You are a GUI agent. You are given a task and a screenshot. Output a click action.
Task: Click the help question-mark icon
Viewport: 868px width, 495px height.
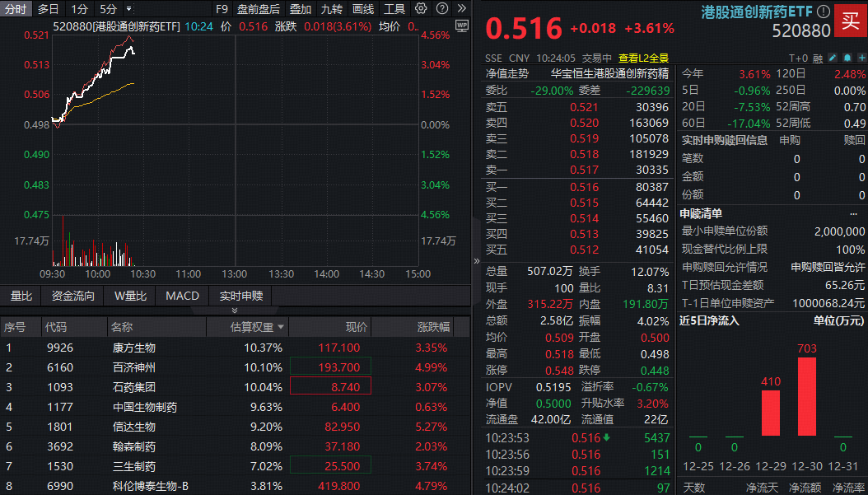tap(441, 9)
